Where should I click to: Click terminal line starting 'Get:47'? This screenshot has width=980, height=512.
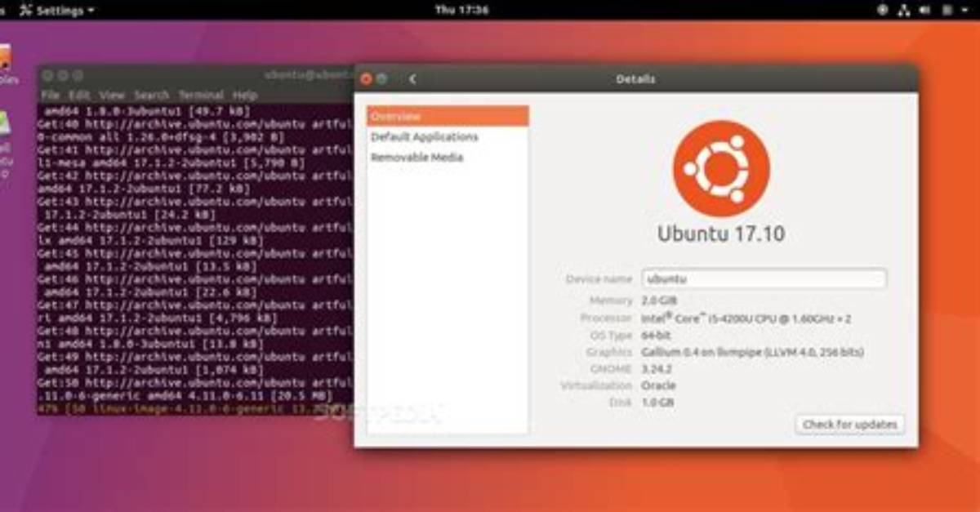coord(195,305)
